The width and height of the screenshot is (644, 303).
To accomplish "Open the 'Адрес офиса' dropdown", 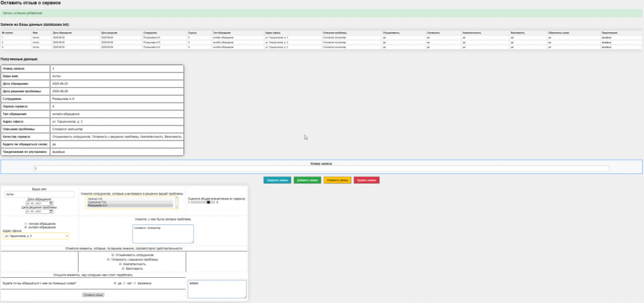I will pos(35,236).
